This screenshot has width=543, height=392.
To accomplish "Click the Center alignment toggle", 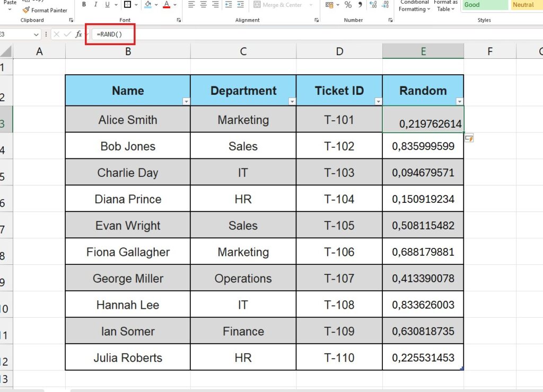I will click(203, 4).
